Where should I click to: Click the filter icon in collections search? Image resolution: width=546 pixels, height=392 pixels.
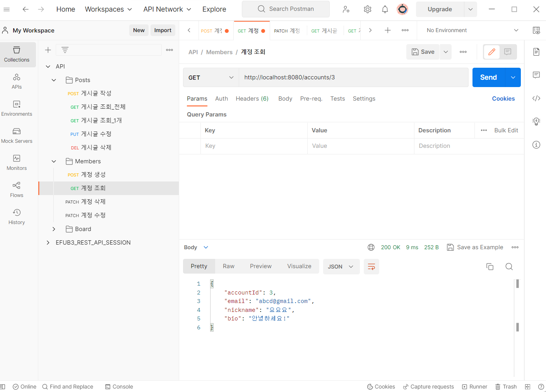coord(65,50)
